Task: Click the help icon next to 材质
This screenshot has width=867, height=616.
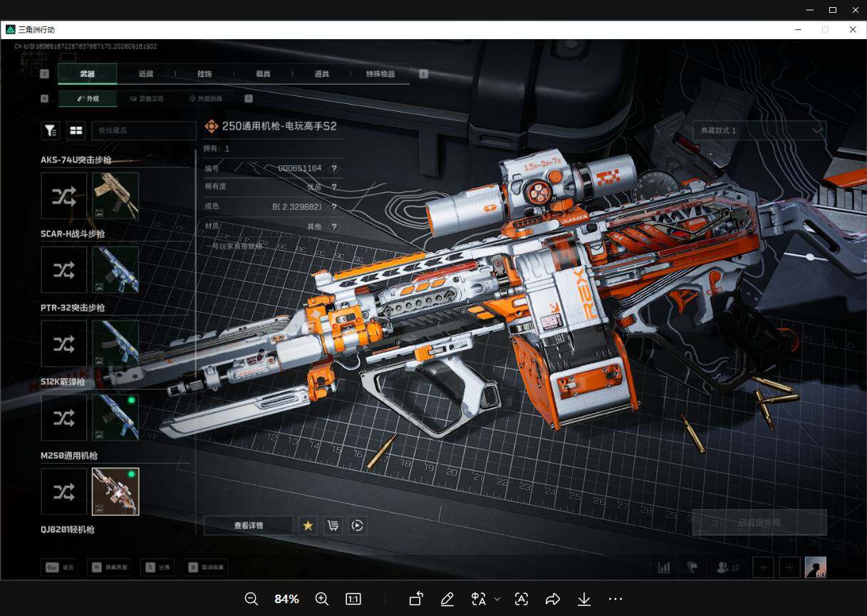Action: (x=333, y=226)
